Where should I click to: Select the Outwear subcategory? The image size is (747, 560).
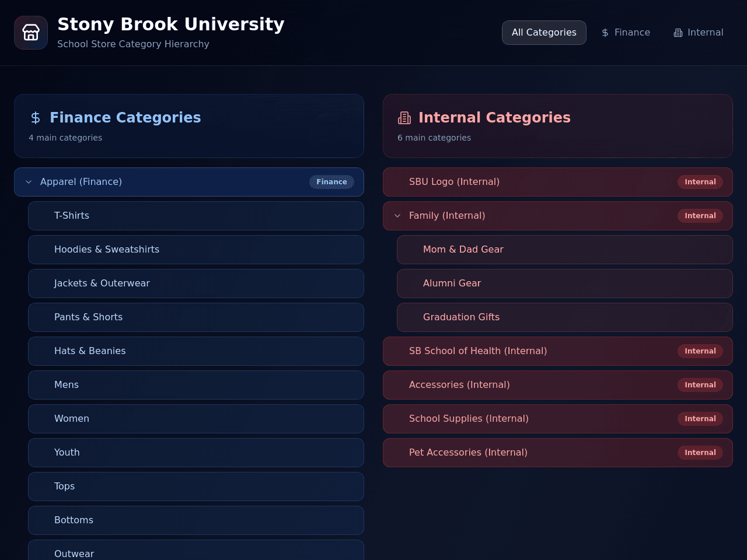click(x=196, y=550)
